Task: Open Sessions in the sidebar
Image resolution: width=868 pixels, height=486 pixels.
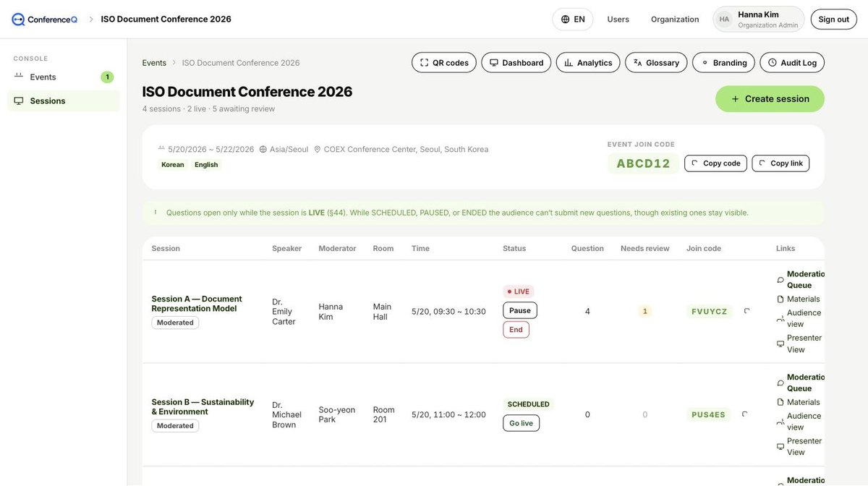Action: tap(64, 101)
